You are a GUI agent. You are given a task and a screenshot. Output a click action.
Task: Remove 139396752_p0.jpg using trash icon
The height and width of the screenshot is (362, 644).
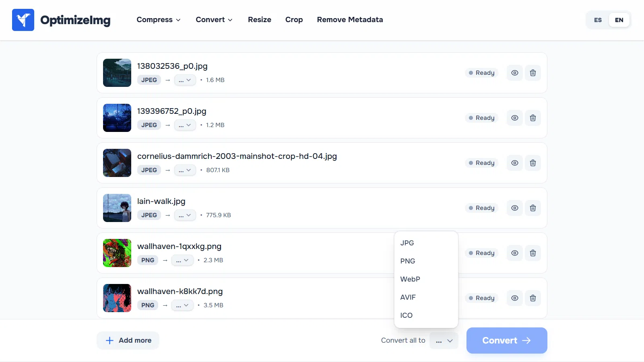533,118
